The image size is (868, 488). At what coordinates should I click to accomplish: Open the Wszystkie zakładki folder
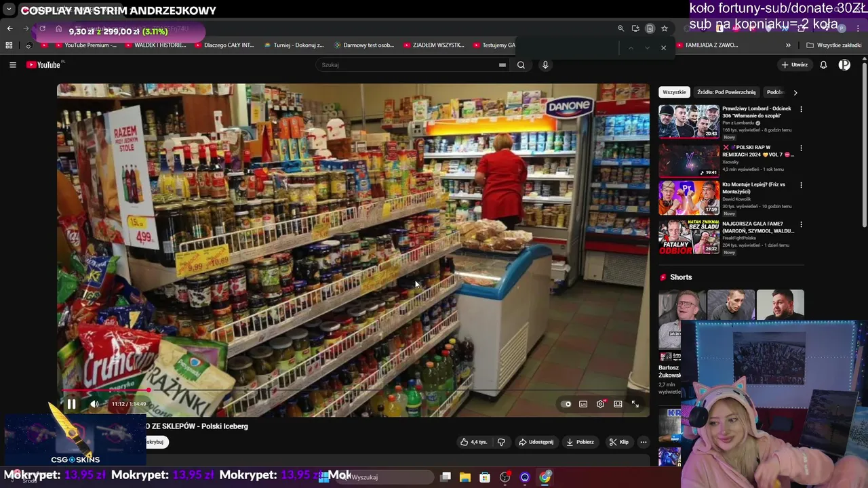834,45
